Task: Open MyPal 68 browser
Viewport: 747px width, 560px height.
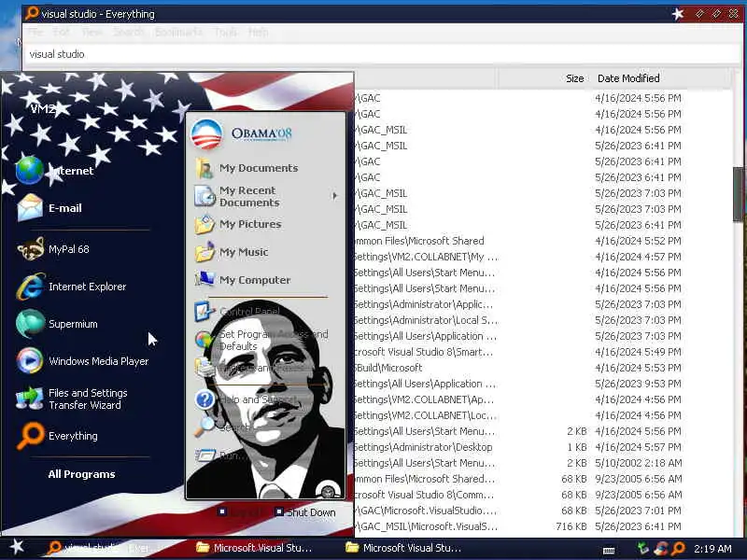Action: (x=53, y=249)
